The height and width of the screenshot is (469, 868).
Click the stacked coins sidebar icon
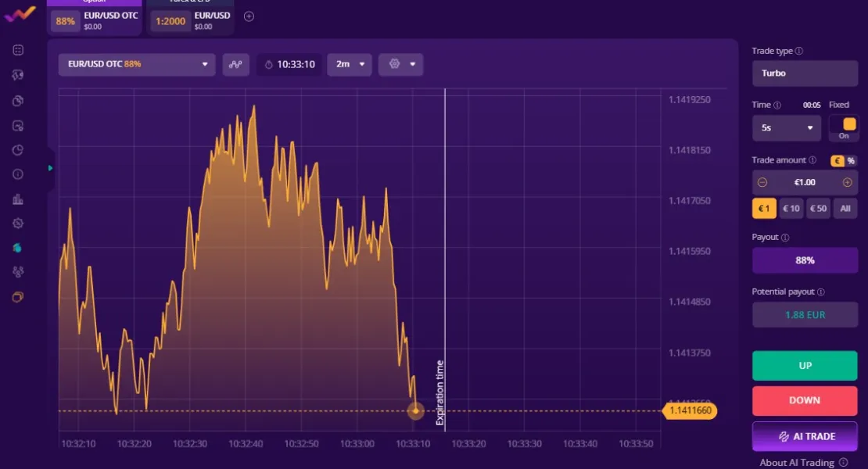tap(18, 101)
